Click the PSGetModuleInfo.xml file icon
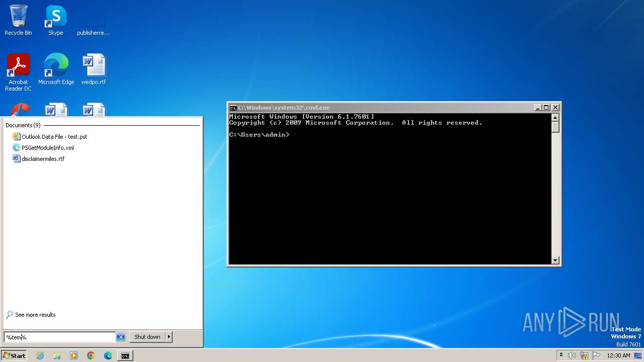This screenshot has width=644, height=362. (x=16, y=148)
